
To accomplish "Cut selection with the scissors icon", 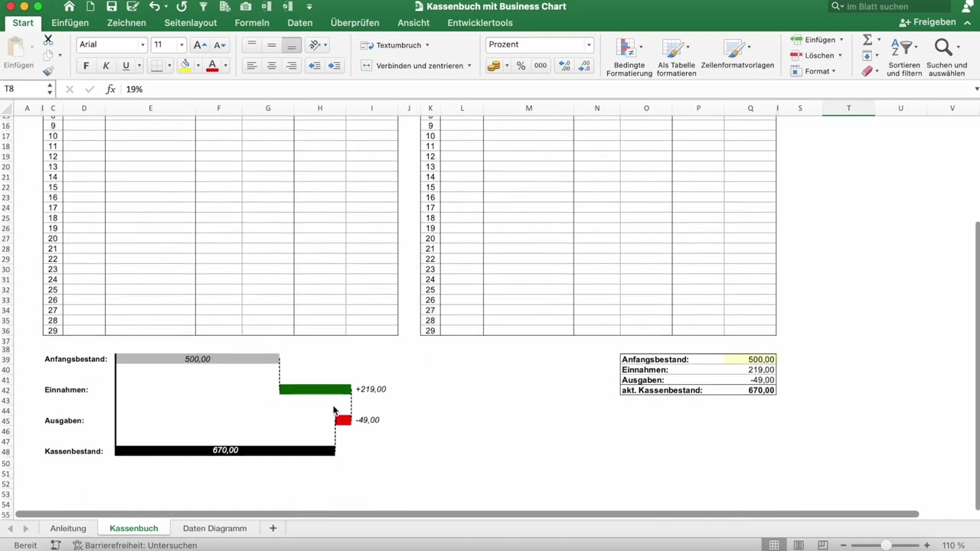I will (x=48, y=39).
